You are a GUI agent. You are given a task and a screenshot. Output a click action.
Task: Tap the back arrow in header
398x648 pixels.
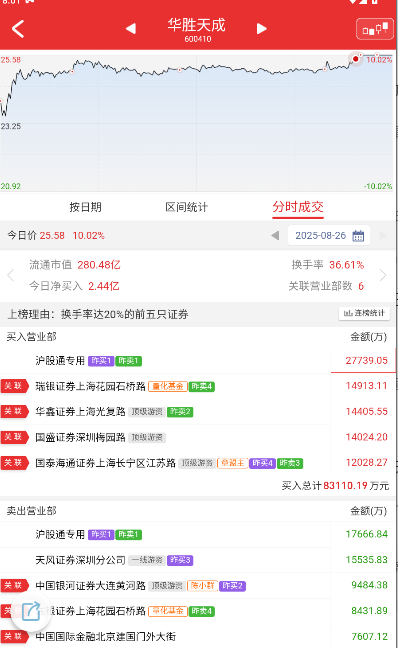tap(18, 29)
